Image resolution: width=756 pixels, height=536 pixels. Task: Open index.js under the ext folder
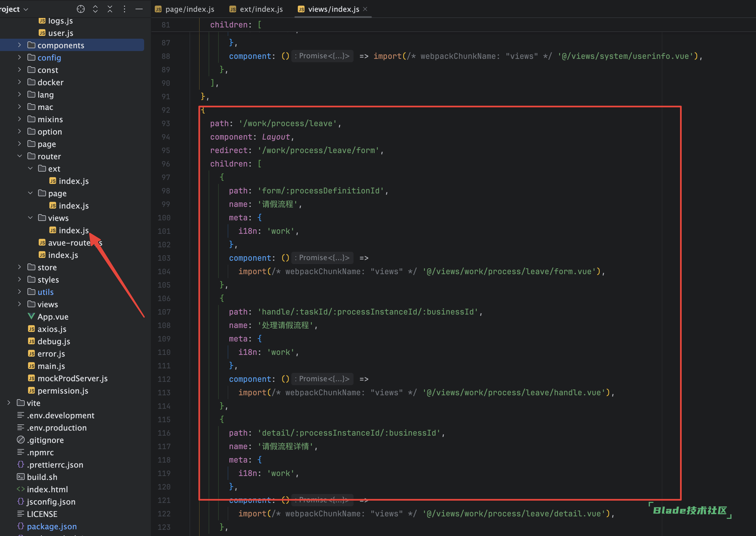click(69, 181)
